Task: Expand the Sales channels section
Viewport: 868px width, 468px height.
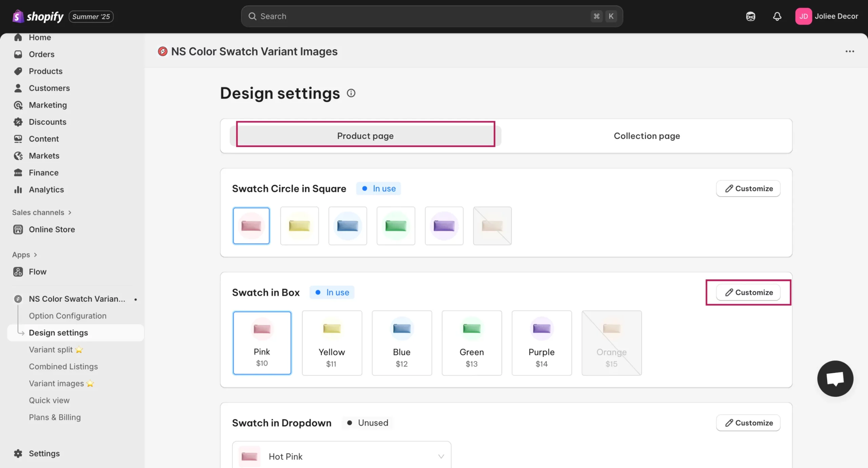Action: click(42, 212)
